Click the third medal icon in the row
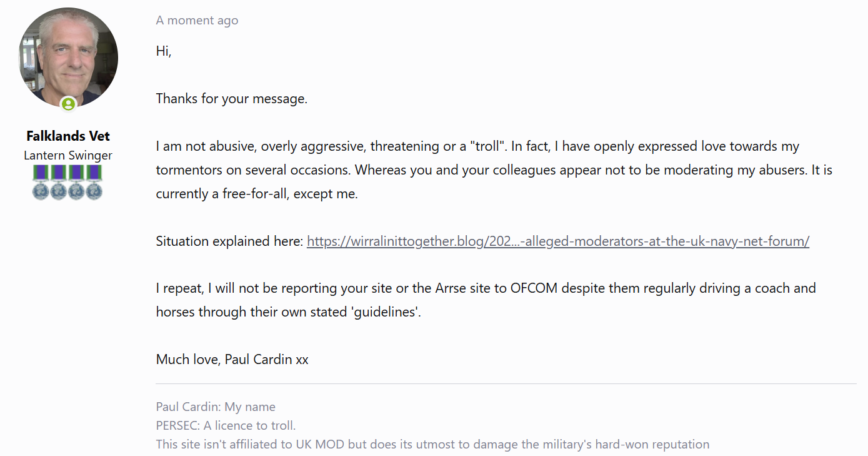 (76, 182)
